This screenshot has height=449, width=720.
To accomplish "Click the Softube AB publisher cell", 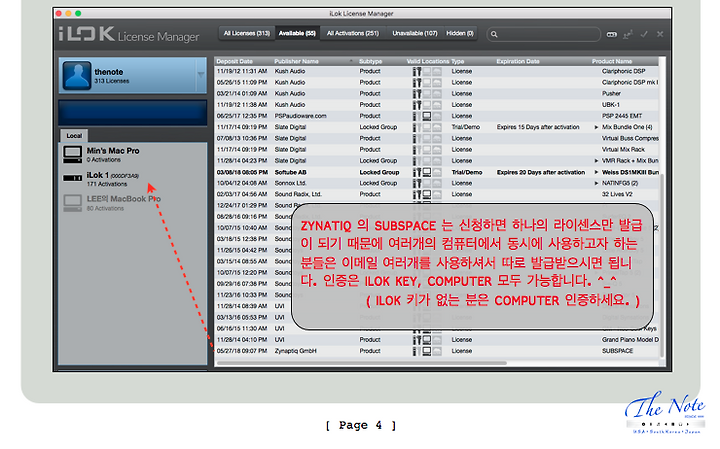I will point(290,172).
